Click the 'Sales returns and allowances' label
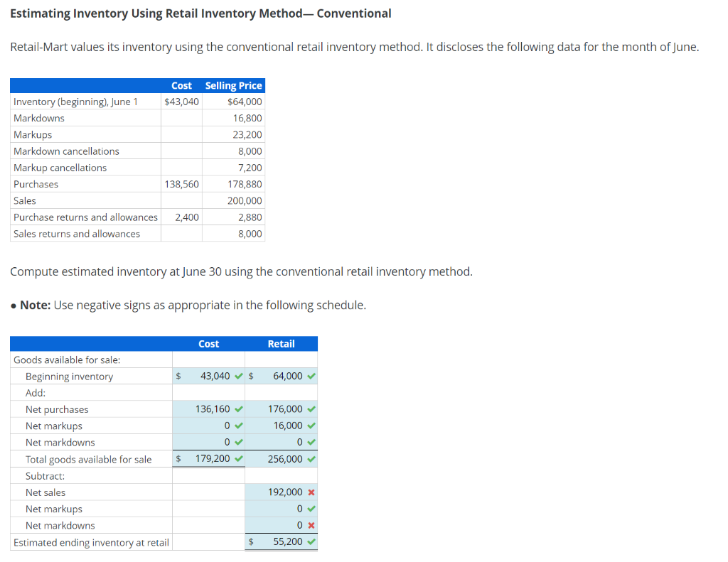The image size is (728, 562). pyautogui.click(x=77, y=234)
